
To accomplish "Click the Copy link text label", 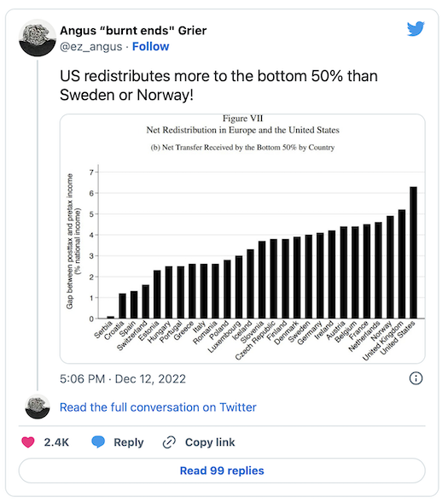I will pyautogui.click(x=210, y=442).
